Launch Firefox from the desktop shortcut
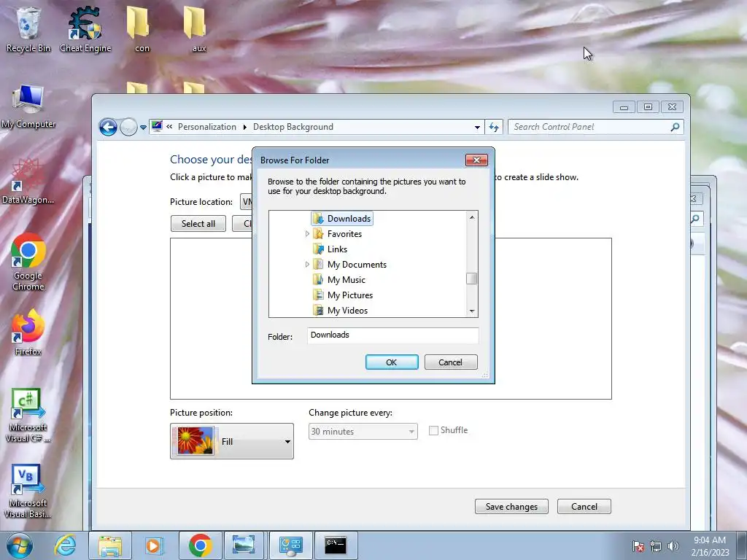Image resolution: width=747 pixels, height=560 pixels. tap(28, 332)
